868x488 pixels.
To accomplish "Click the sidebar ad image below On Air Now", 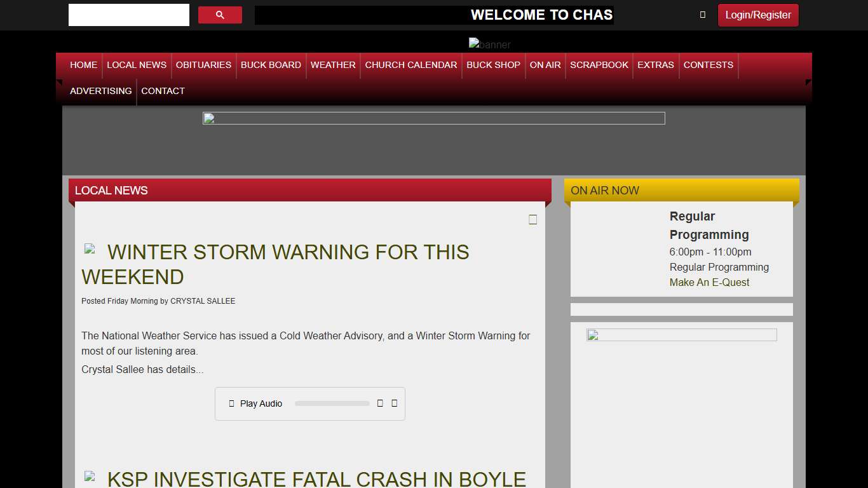I will (681, 335).
